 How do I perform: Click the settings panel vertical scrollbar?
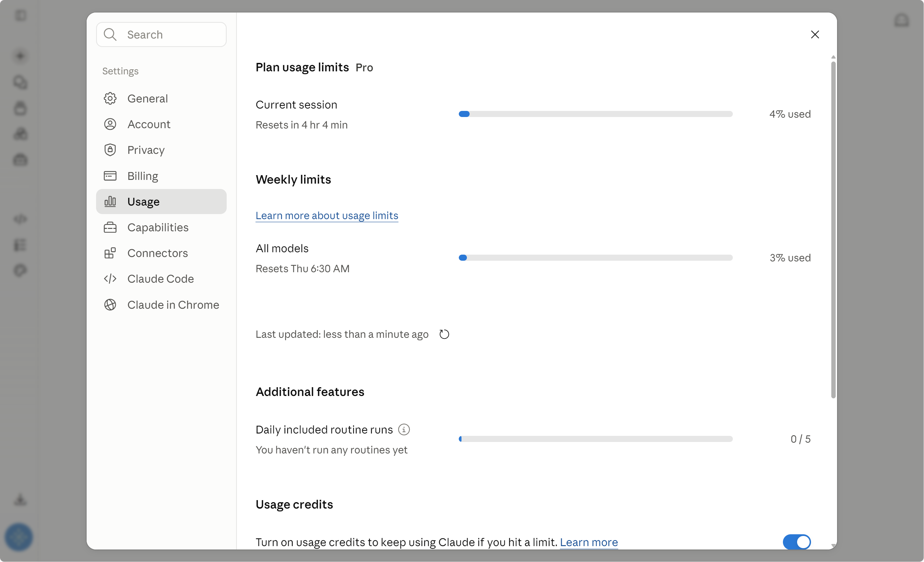click(x=833, y=230)
